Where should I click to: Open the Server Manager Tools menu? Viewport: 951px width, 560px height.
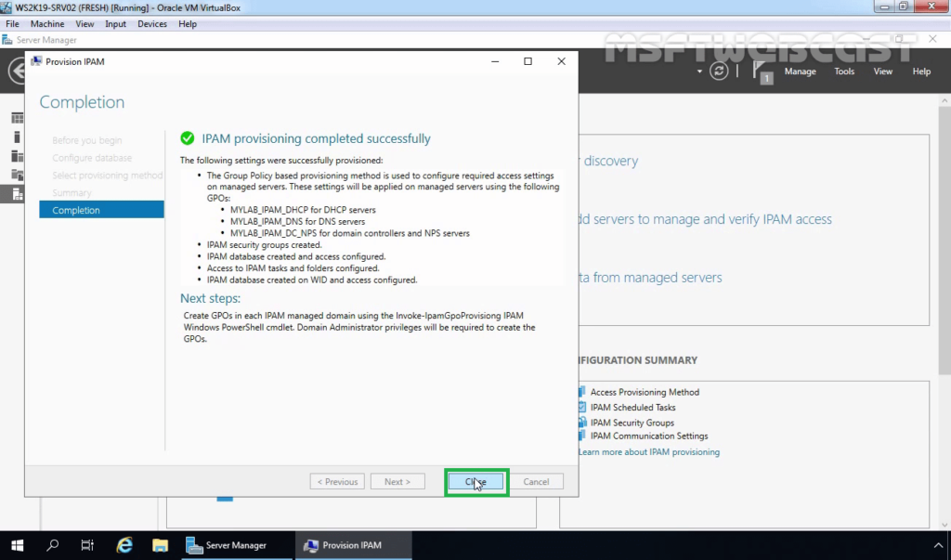click(844, 71)
